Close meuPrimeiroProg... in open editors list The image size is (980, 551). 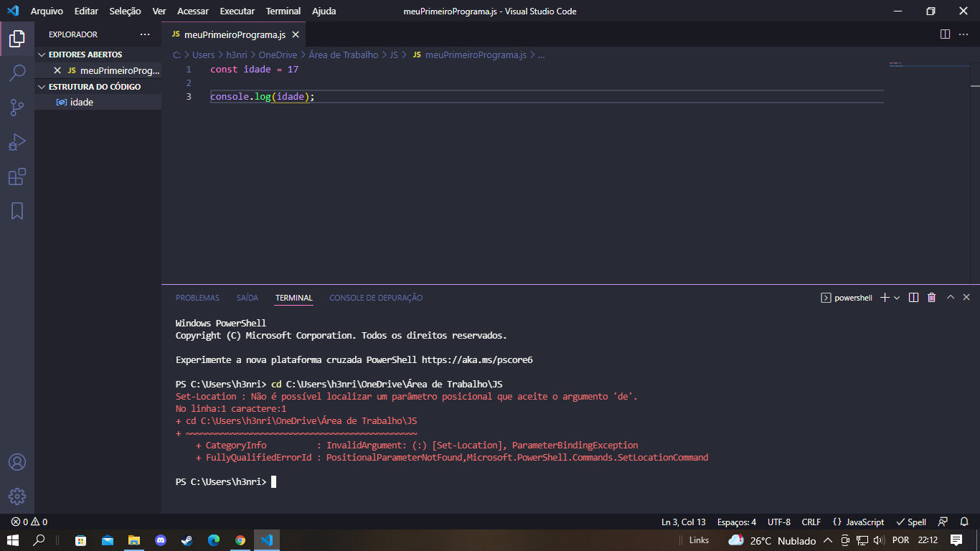(57, 70)
